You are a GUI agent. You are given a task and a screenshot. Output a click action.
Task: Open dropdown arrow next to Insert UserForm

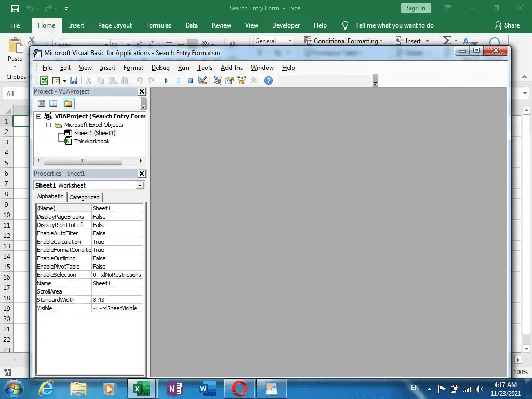64,81
